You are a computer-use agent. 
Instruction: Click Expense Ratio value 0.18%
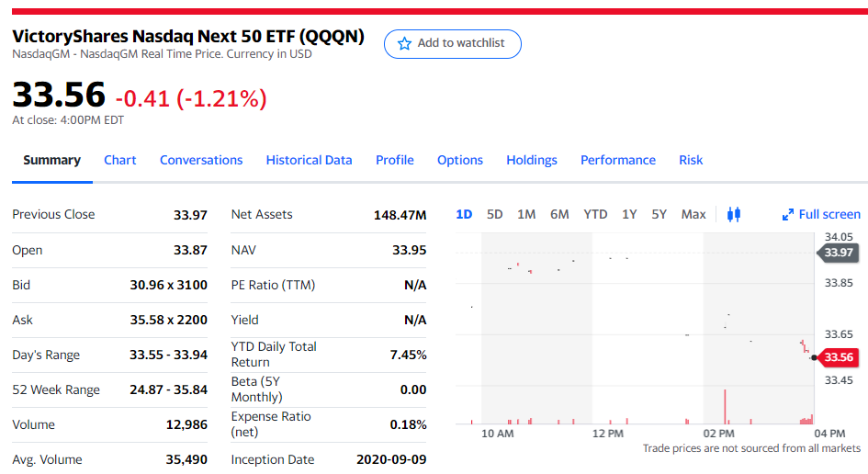(x=408, y=424)
